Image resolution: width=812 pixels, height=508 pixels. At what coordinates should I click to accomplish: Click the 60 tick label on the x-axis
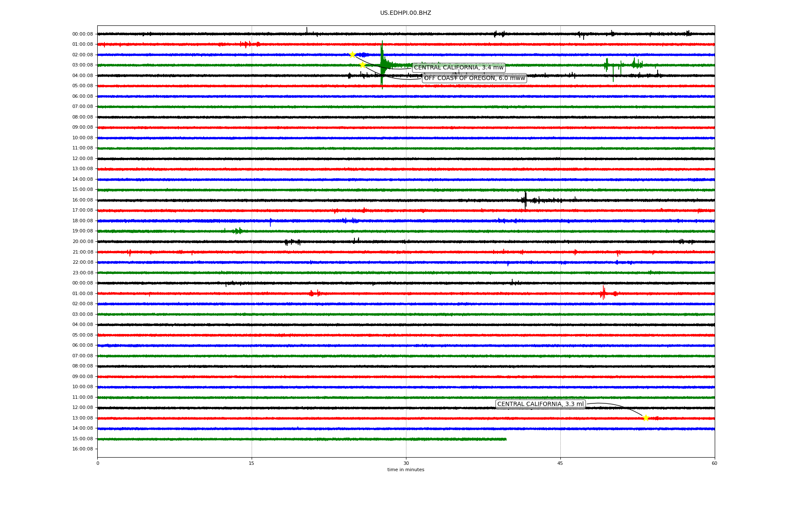(714, 463)
